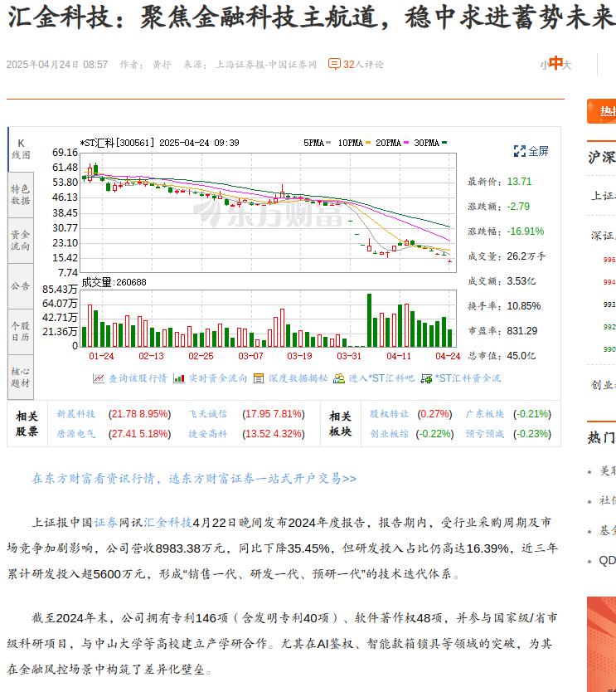Click the 相关股票 section label
Image resolution: width=616 pixels, height=692 pixels.
pos(27,424)
